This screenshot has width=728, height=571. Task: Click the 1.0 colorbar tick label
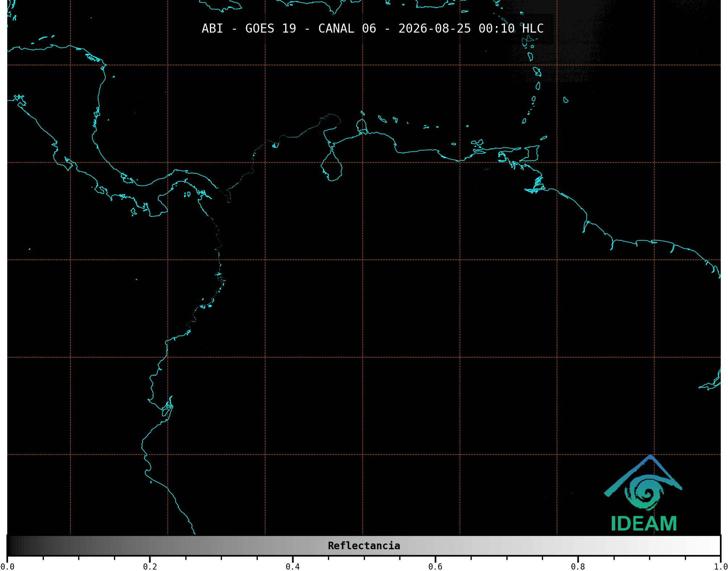pyautogui.click(x=720, y=567)
